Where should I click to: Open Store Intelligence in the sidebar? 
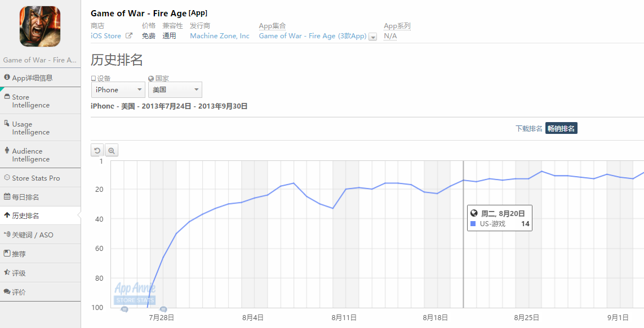(40, 101)
